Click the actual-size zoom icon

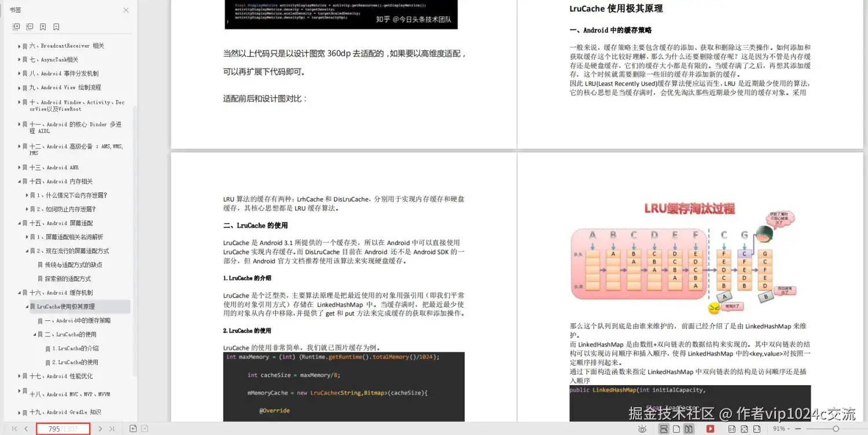click(731, 429)
